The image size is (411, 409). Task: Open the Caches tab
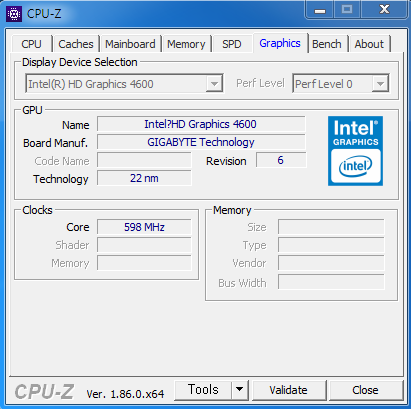point(76,44)
